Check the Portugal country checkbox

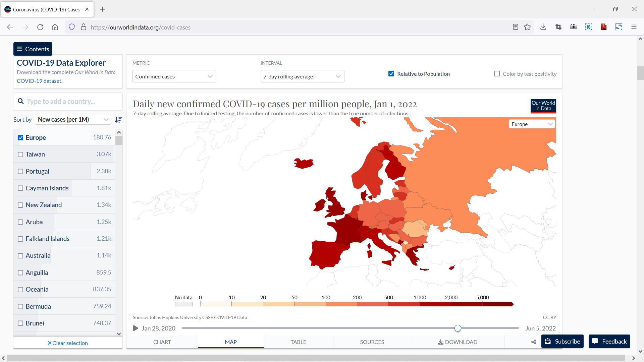tap(20, 171)
